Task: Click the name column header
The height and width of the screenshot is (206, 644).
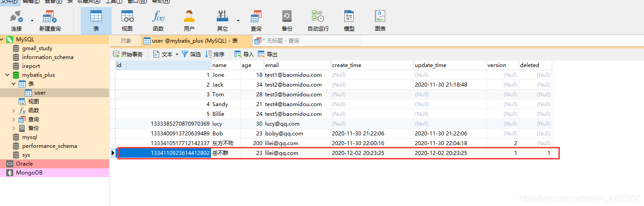Action: (x=226, y=65)
